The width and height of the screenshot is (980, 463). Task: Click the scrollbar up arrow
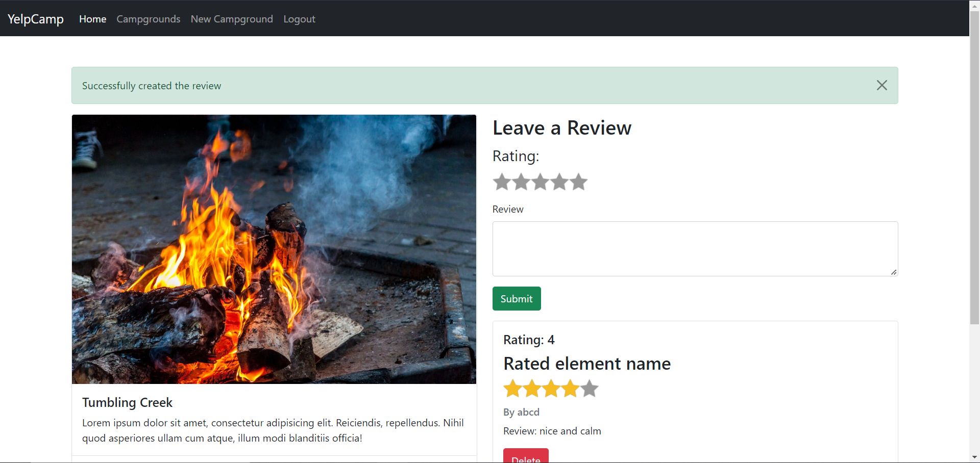pyautogui.click(x=974, y=5)
